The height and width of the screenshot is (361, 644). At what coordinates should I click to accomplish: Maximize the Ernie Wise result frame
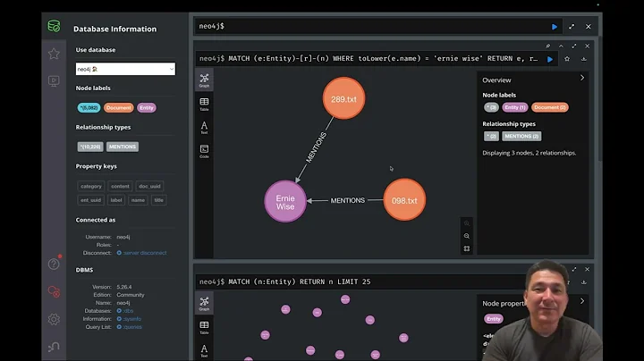coord(574,46)
